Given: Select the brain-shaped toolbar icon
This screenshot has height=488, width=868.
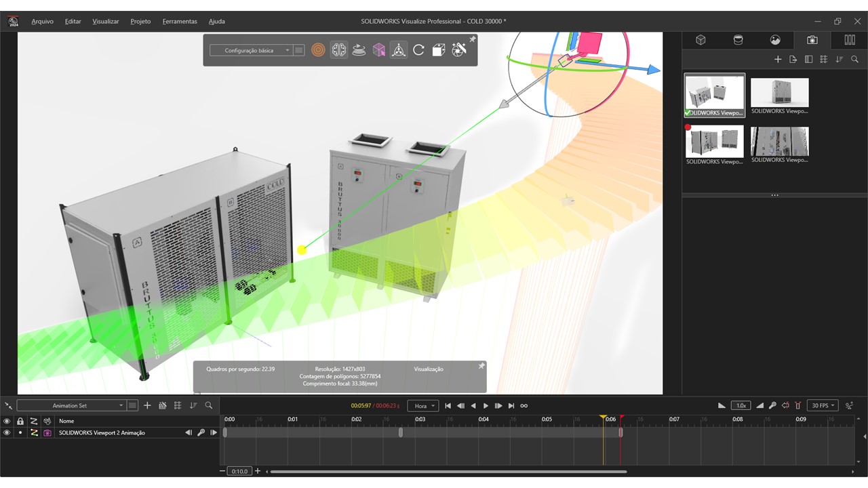Looking at the screenshot, I should [339, 50].
